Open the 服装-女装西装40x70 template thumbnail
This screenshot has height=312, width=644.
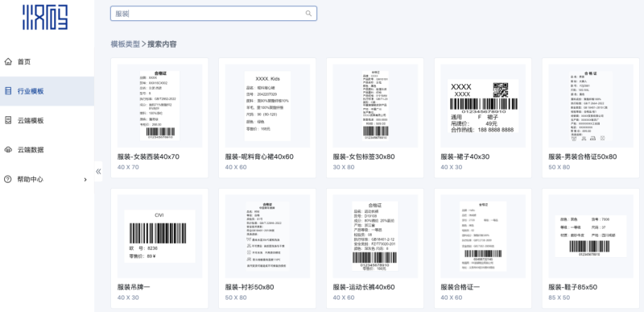coord(159,106)
